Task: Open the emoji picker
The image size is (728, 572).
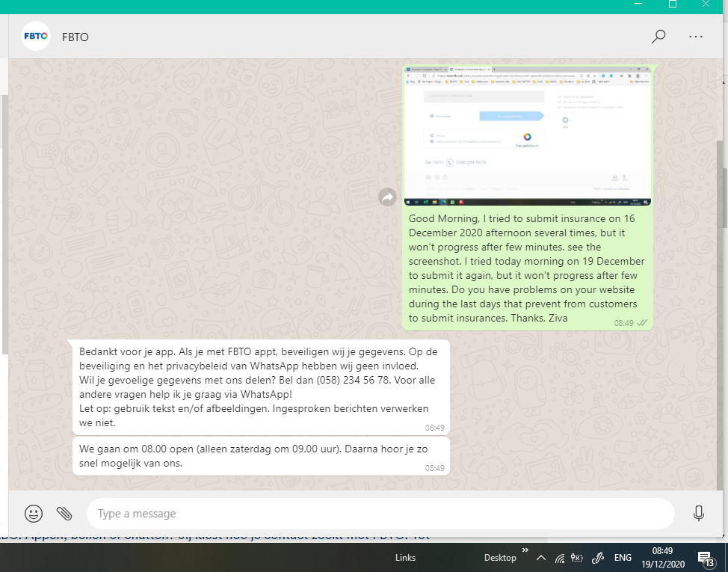Action: click(x=33, y=514)
